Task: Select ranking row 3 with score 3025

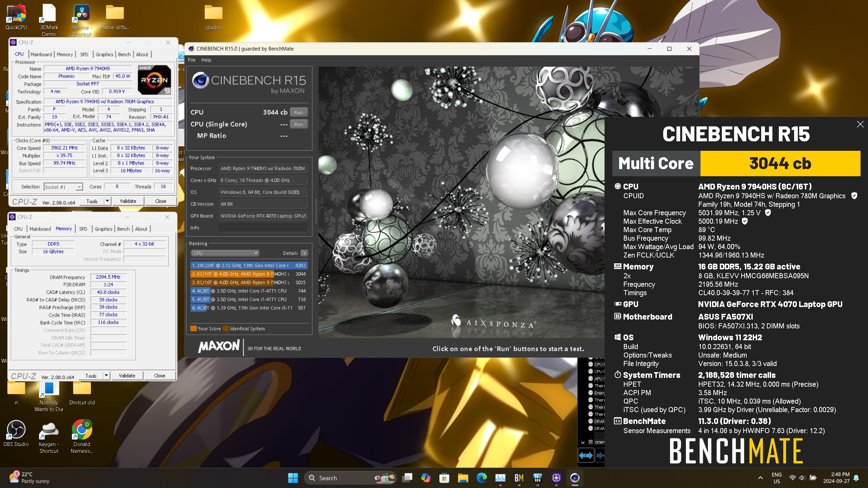Action: (x=249, y=282)
